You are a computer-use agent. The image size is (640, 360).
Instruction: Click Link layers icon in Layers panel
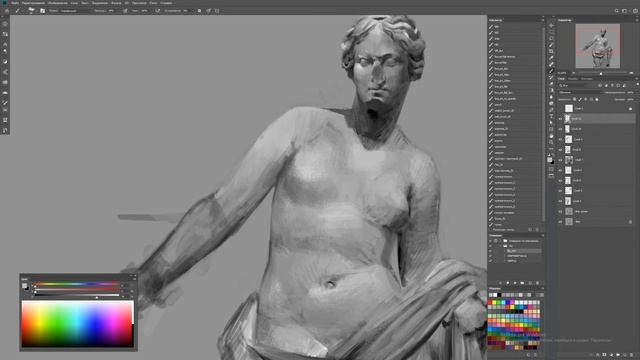coord(591,355)
